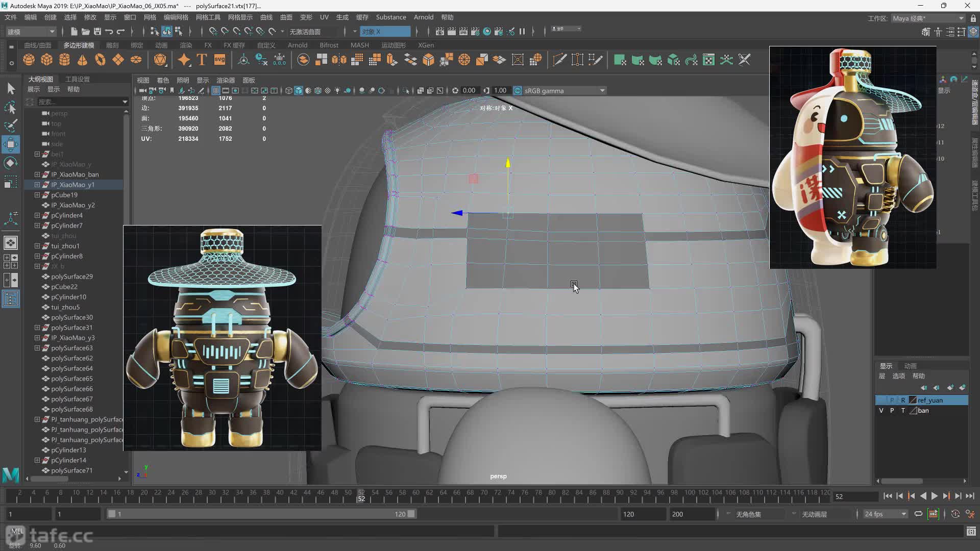This screenshot has height=551, width=980.
Task: Click go to start of playback range
Action: click(x=888, y=496)
